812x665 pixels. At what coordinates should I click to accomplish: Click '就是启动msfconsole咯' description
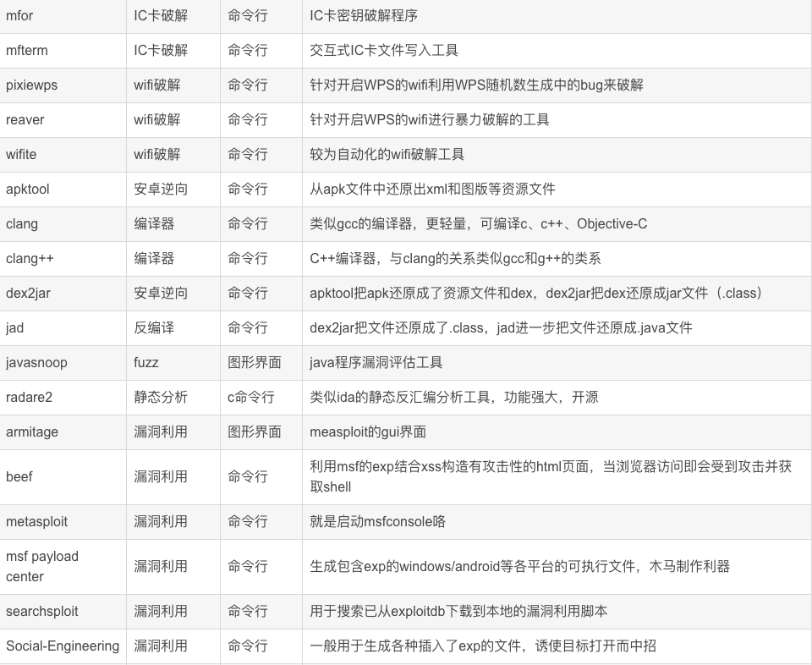(377, 521)
